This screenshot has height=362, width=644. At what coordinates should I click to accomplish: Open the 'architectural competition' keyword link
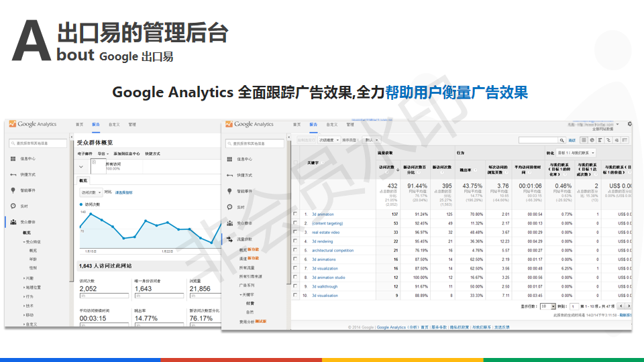(x=332, y=251)
